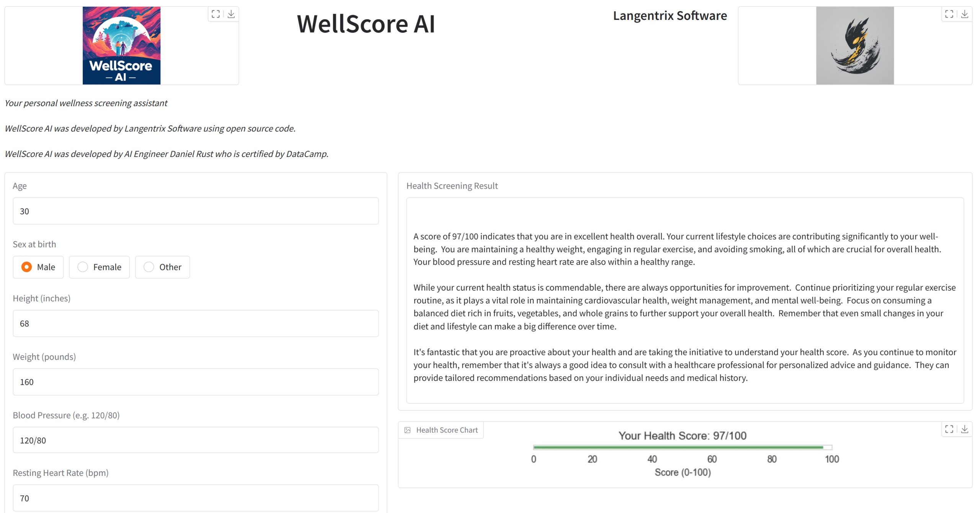980x513 pixels.
Task: Download the Health Score Chart
Action: coord(965,429)
